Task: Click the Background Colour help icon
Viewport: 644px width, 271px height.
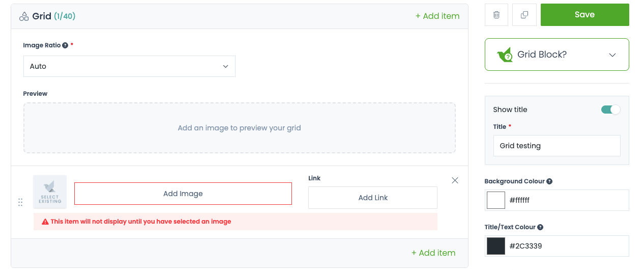Action: click(549, 181)
